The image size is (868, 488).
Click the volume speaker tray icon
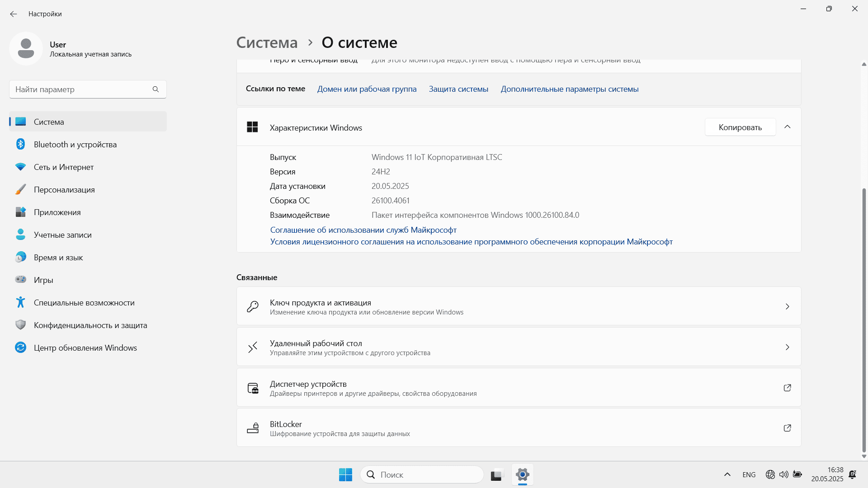783,474
